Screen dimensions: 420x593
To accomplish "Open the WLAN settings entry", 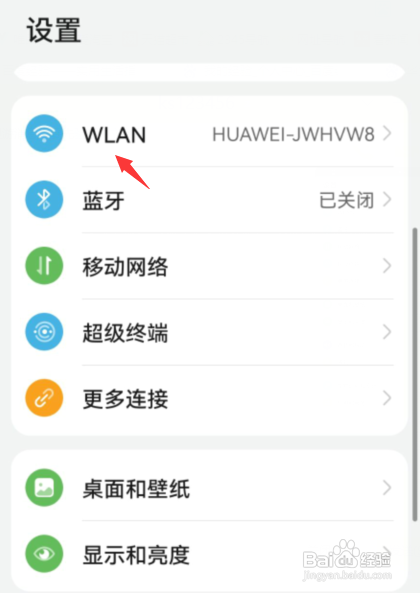I will 210,134.
